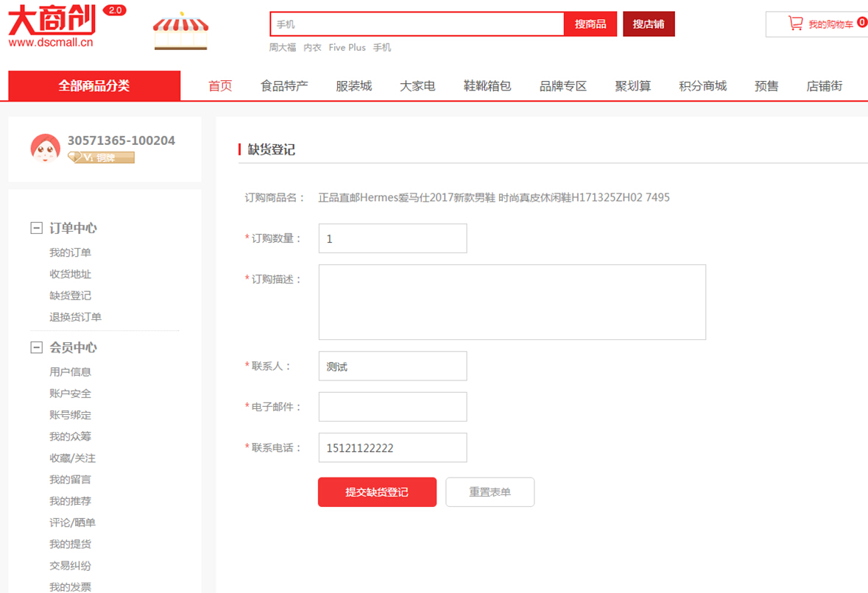The image size is (868, 593).
Task: Click the 搜店铺 search button
Action: pyautogui.click(x=649, y=24)
